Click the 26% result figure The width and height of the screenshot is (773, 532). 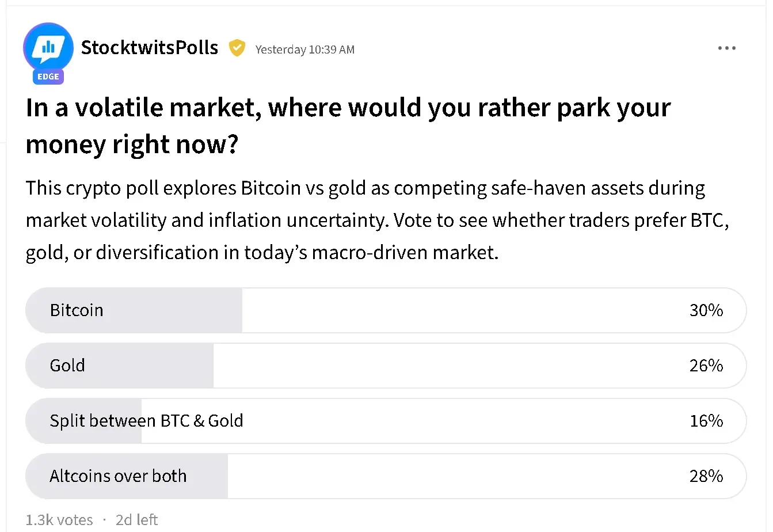(706, 366)
